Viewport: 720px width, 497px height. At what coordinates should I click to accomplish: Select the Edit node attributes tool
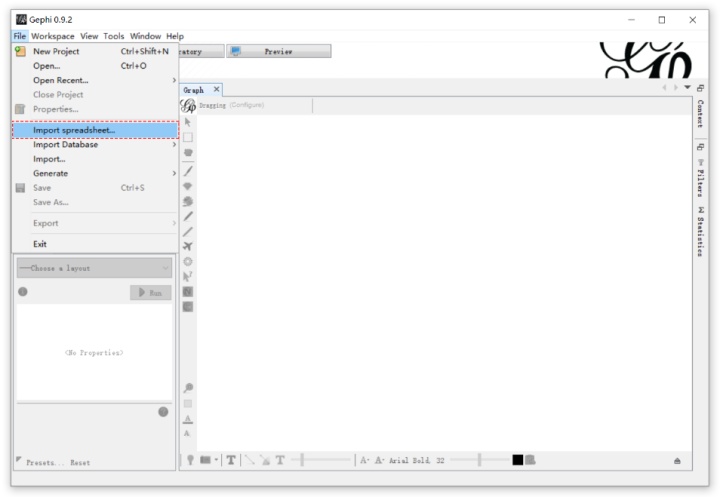click(x=187, y=277)
